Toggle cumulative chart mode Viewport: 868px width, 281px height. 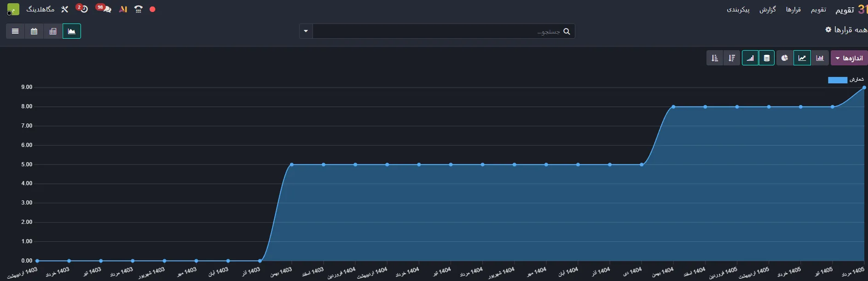pyautogui.click(x=750, y=58)
